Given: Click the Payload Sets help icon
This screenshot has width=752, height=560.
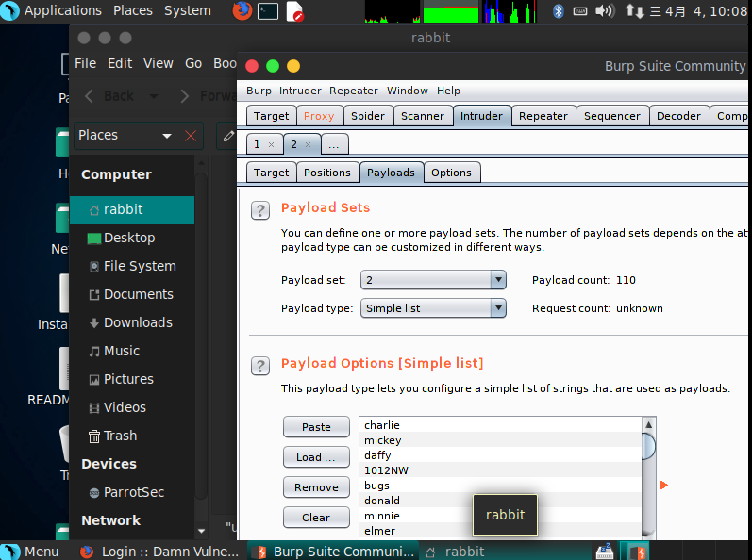Looking at the screenshot, I should (x=260, y=209).
